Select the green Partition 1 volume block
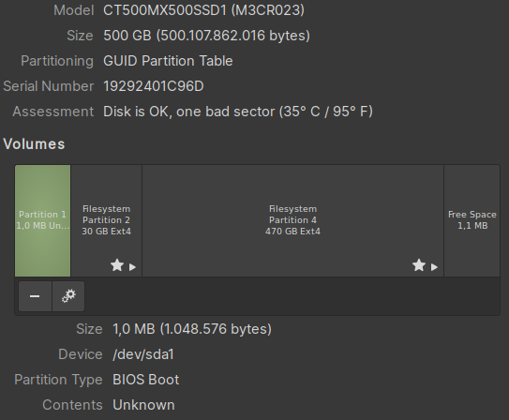This screenshot has width=509, height=420. [43, 220]
